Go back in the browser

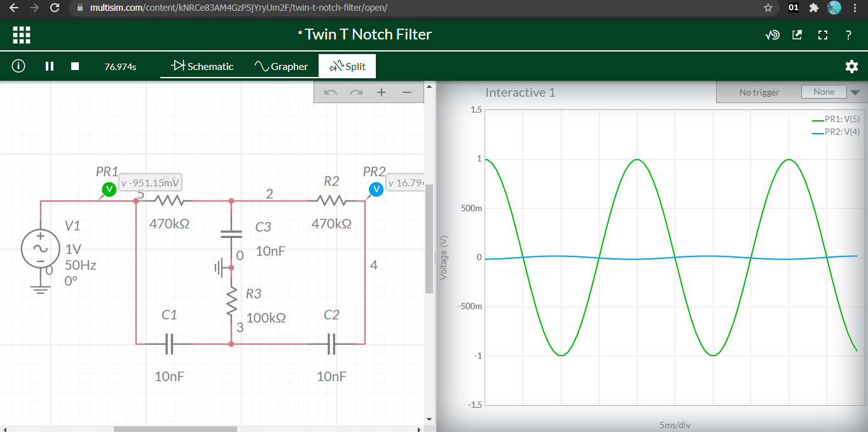(14, 8)
